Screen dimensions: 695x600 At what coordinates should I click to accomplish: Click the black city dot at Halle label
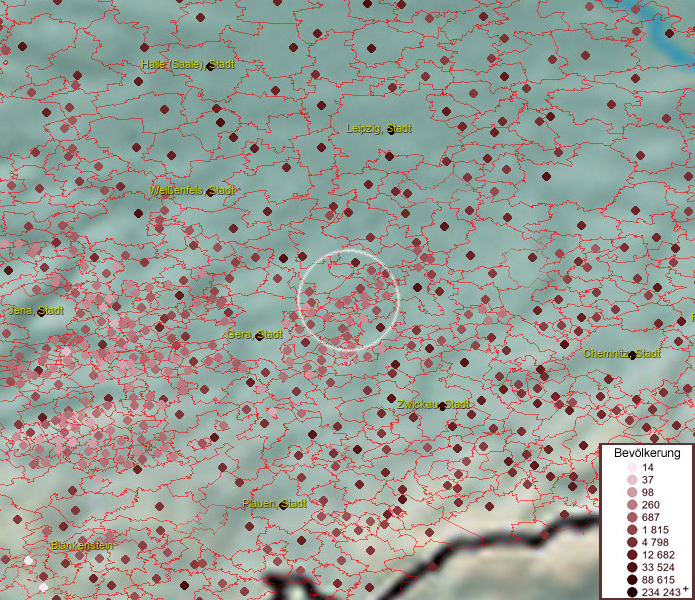click(x=211, y=66)
